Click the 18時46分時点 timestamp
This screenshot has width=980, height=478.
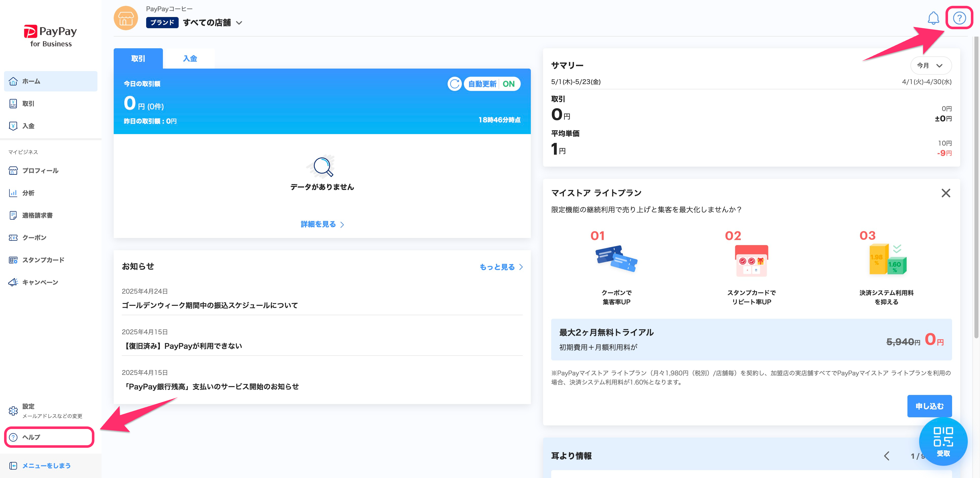(499, 120)
